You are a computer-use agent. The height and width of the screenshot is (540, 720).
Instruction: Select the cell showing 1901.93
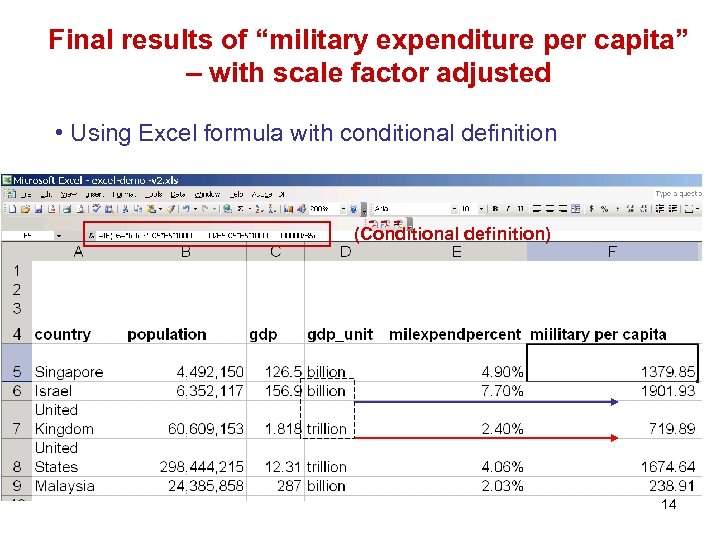tap(613, 391)
